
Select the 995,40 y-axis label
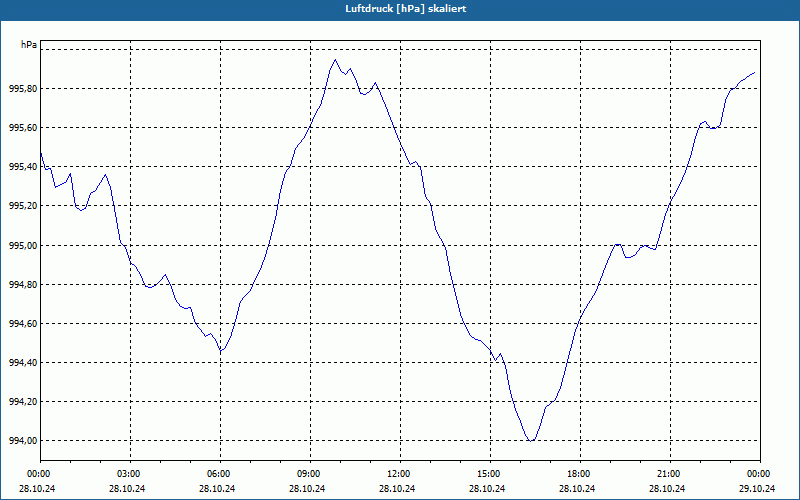(23, 167)
